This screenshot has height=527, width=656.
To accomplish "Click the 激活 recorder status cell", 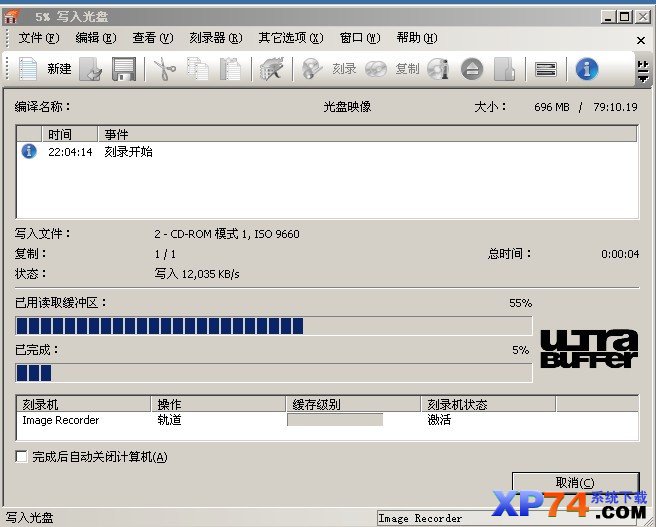I will click(x=439, y=420).
